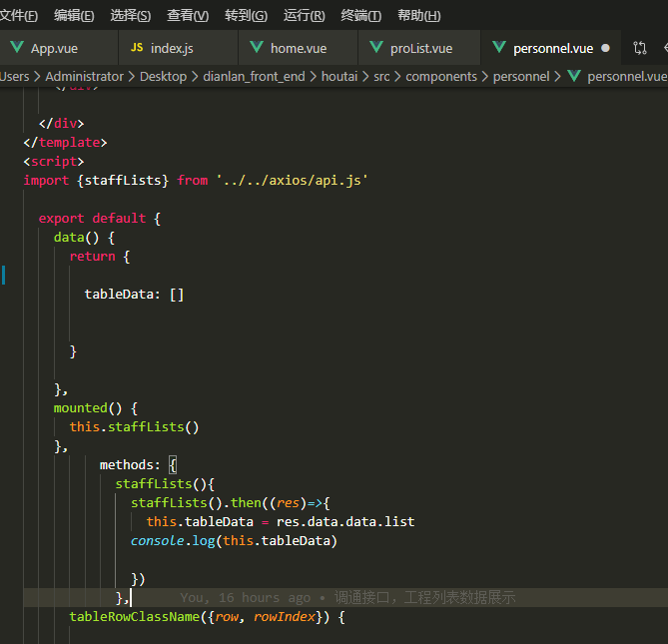Image resolution: width=668 pixels, height=644 pixels.
Task: Click the 'this.staffLists()' line
Action: click(x=134, y=427)
